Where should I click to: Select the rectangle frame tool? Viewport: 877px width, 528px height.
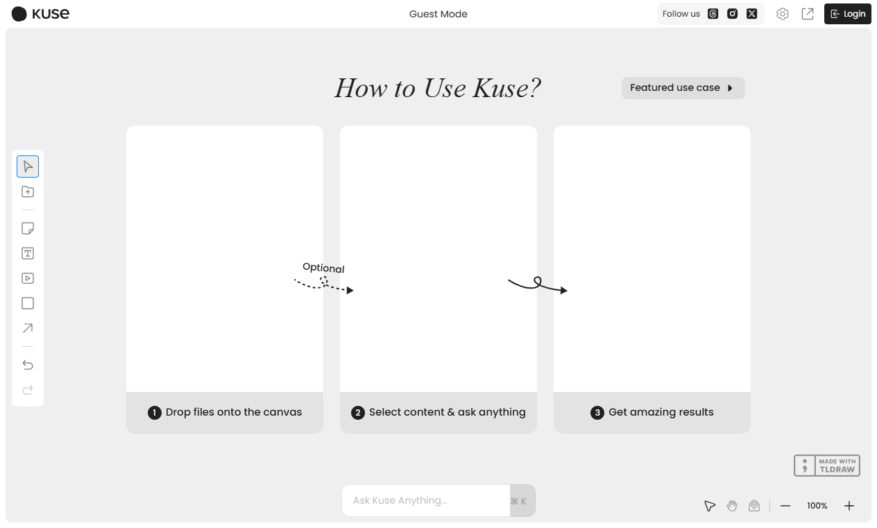(x=27, y=303)
